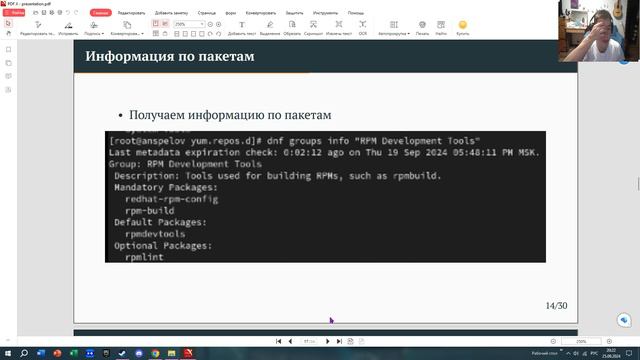Select the cursor selection tool

coord(8,24)
